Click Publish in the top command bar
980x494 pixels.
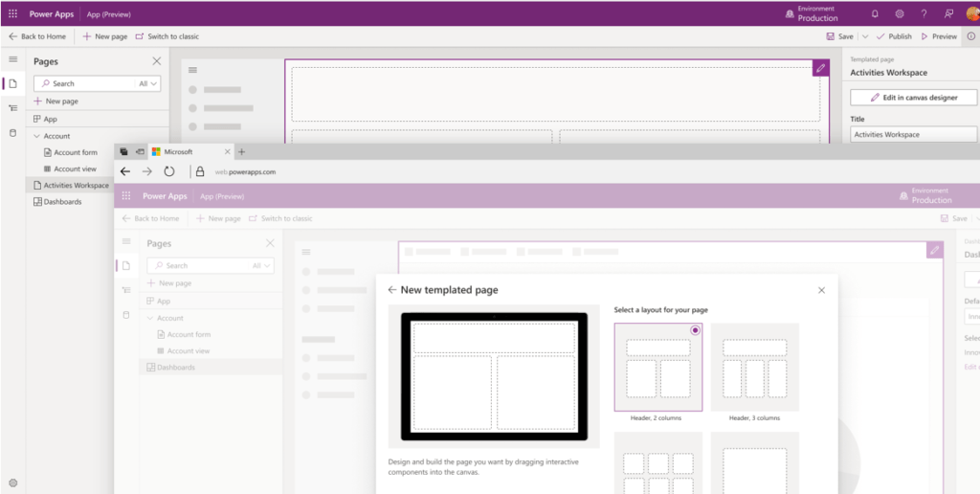[x=894, y=36]
